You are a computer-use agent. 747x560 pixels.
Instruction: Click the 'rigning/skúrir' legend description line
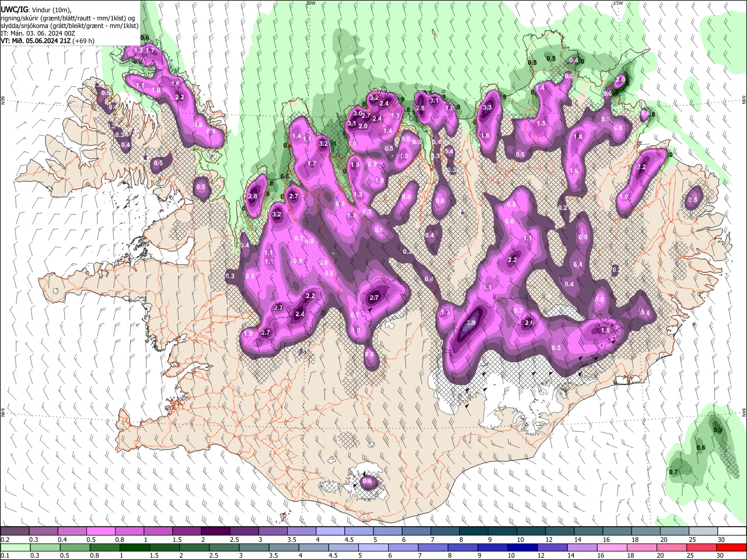[67, 18]
